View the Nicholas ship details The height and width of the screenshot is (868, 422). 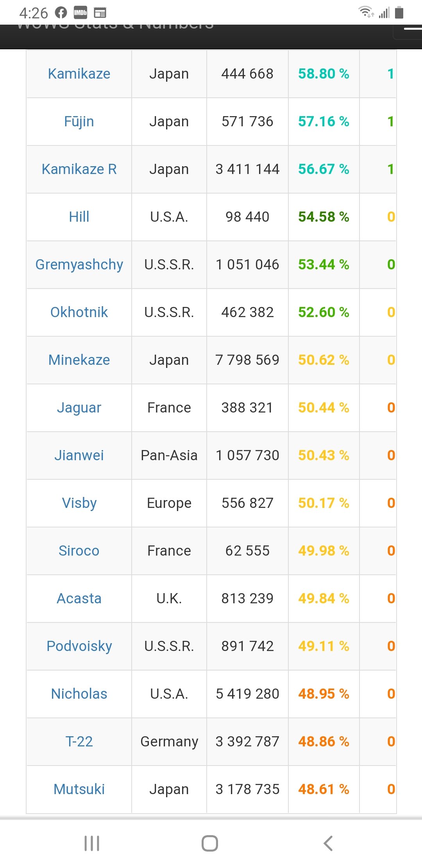[79, 694]
